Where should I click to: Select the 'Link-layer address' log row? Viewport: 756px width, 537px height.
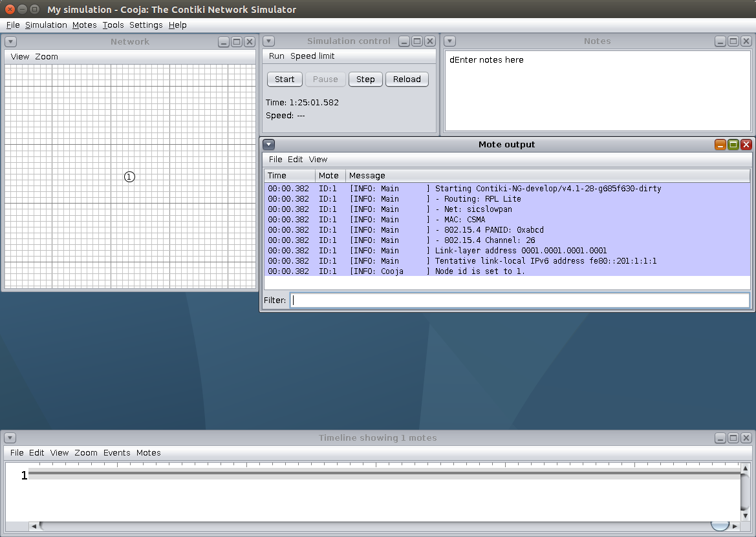tap(507, 251)
